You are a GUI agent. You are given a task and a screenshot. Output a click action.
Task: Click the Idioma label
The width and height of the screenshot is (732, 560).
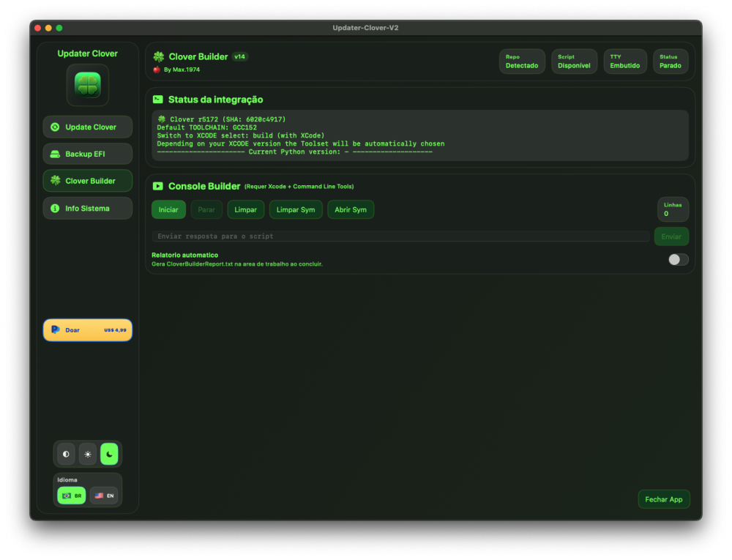click(67, 479)
